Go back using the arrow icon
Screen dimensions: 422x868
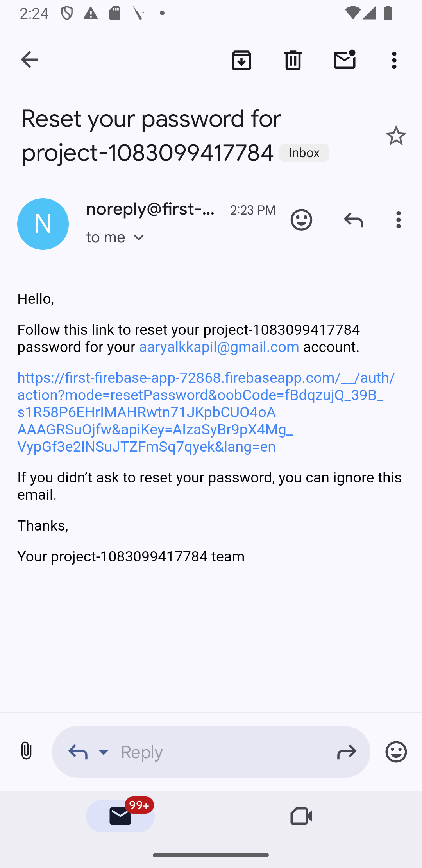point(29,60)
